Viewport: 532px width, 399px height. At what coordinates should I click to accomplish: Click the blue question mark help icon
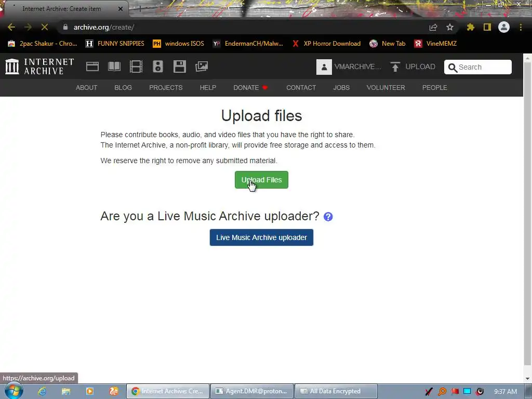[328, 217]
